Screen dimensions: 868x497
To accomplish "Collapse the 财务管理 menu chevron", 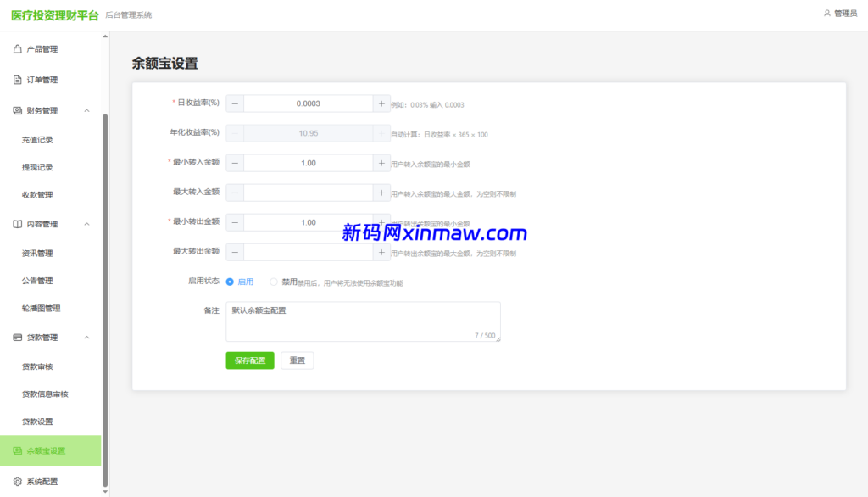I will tap(87, 111).
